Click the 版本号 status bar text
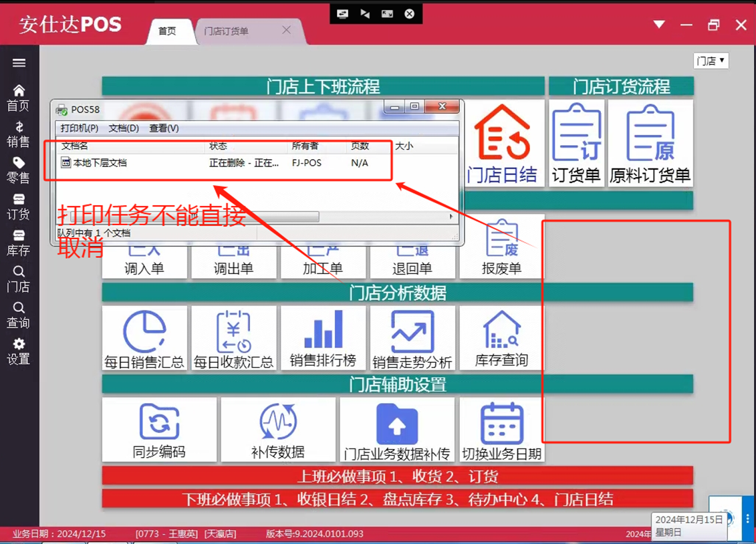This screenshot has width=756, height=544. click(315, 534)
